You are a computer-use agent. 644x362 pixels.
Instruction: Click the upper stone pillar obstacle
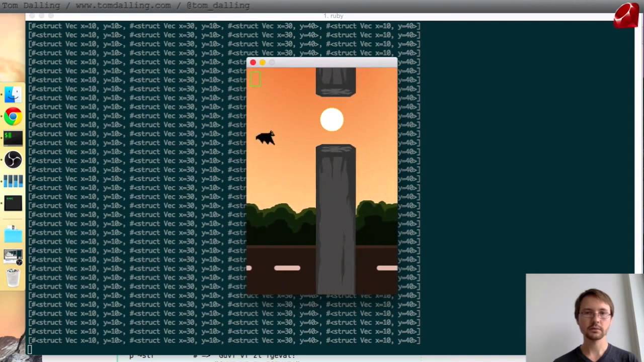[x=336, y=81]
